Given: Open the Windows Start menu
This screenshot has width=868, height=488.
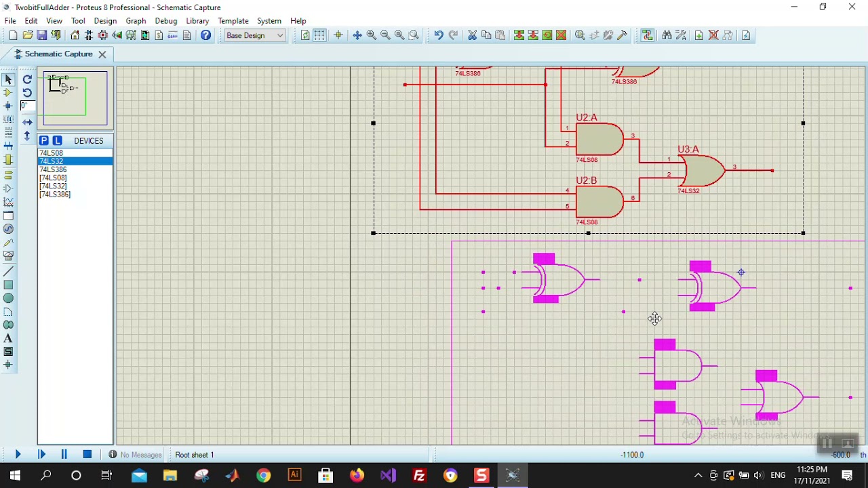Looking at the screenshot, I should click(x=15, y=476).
